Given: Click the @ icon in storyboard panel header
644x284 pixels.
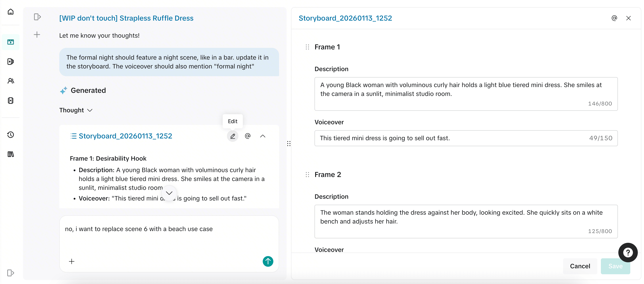Looking at the screenshot, I should coord(614,18).
